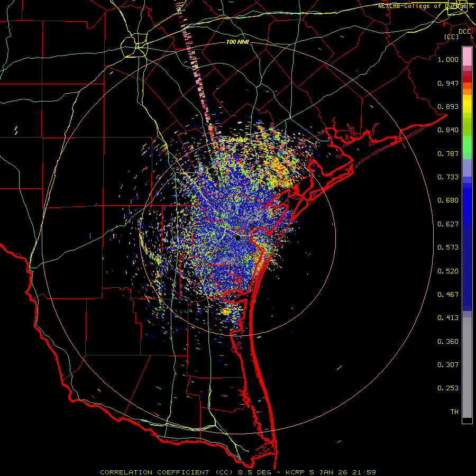
Task: Click the 0.5 DEG elevation text
Action: 254,472
